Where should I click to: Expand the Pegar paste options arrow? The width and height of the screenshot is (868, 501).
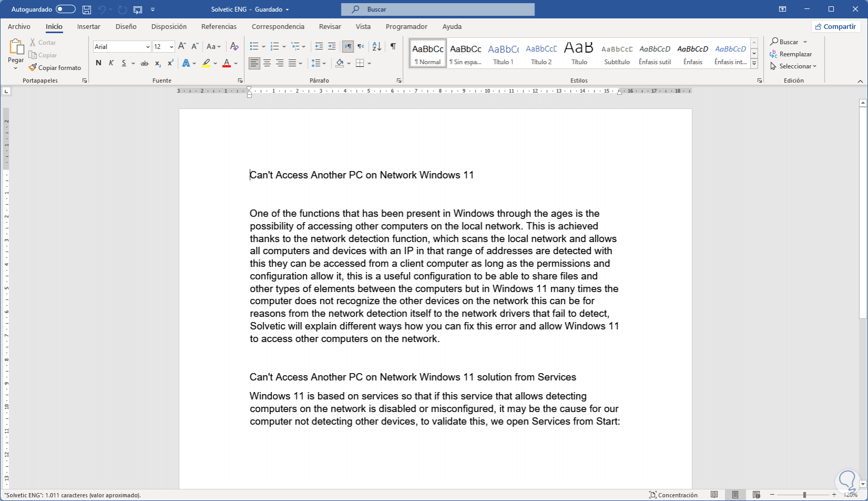click(x=16, y=68)
